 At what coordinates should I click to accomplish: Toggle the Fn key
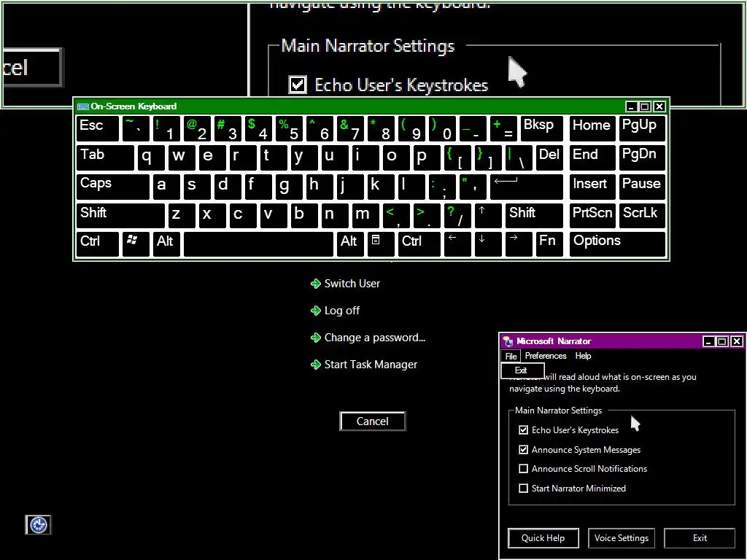point(549,244)
